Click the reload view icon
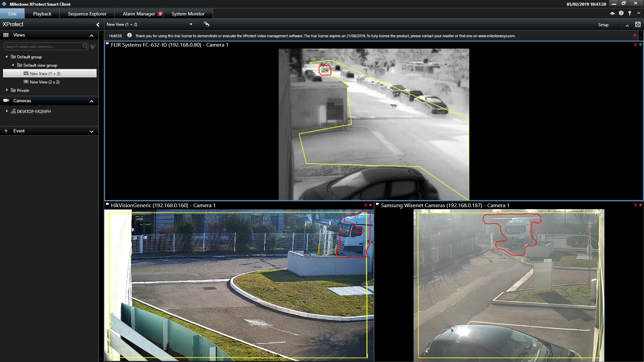644x362 pixels. coord(206,24)
